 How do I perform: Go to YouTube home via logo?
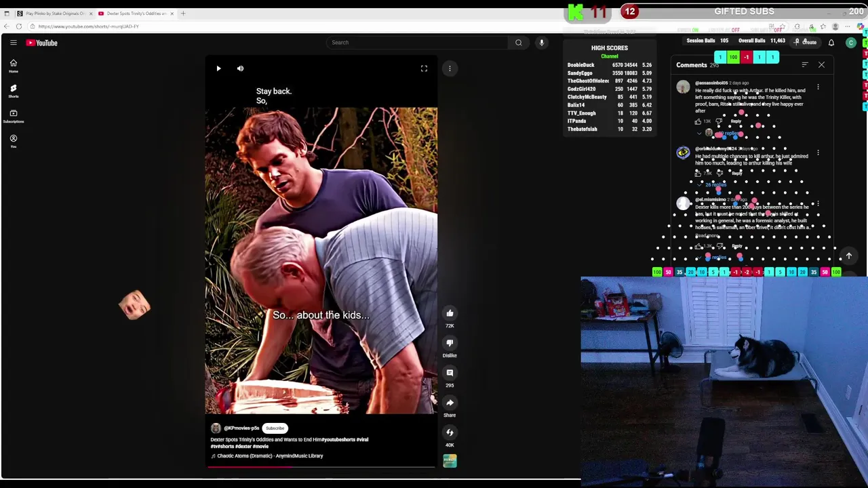pyautogui.click(x=42, y=43)
